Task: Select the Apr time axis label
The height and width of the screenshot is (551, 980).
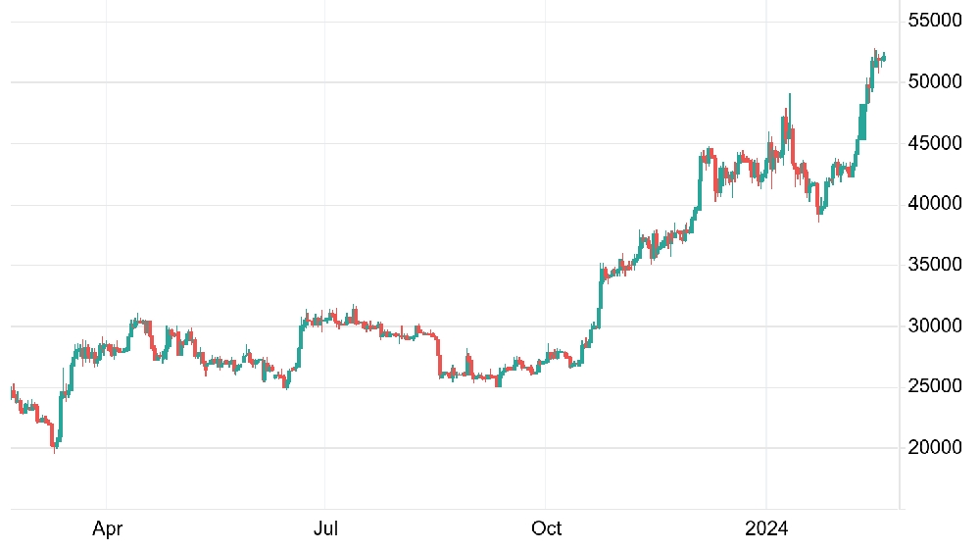Action: [107, 529]
